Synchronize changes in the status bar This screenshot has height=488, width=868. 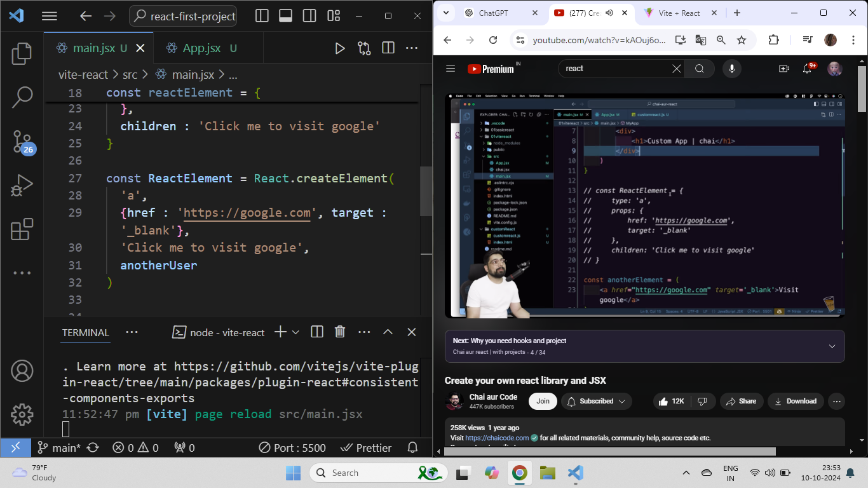93,447
